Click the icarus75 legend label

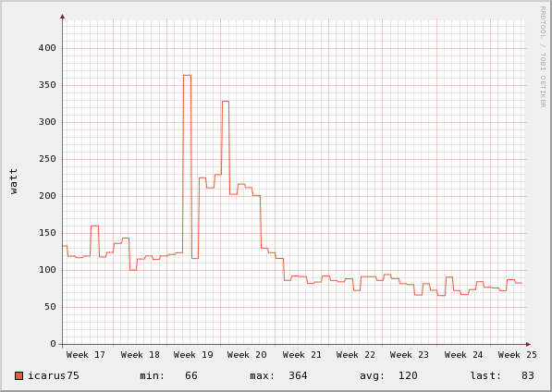(54, 375)
